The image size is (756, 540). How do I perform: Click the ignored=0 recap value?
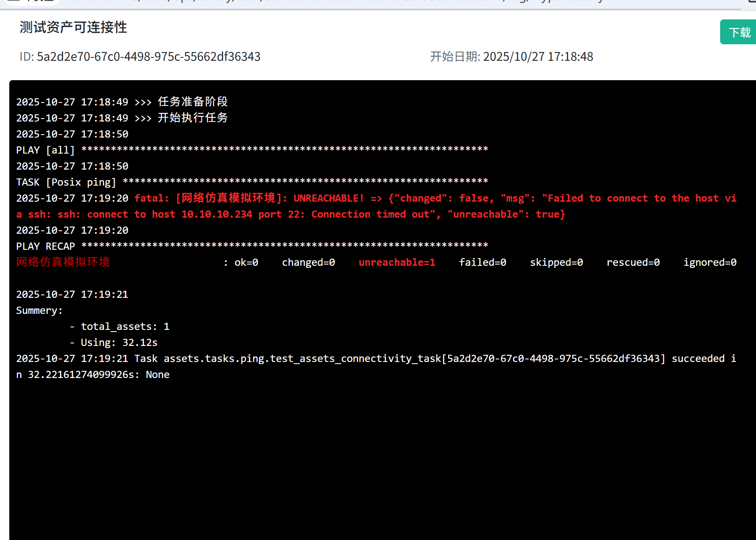click(x=710, y=262)
